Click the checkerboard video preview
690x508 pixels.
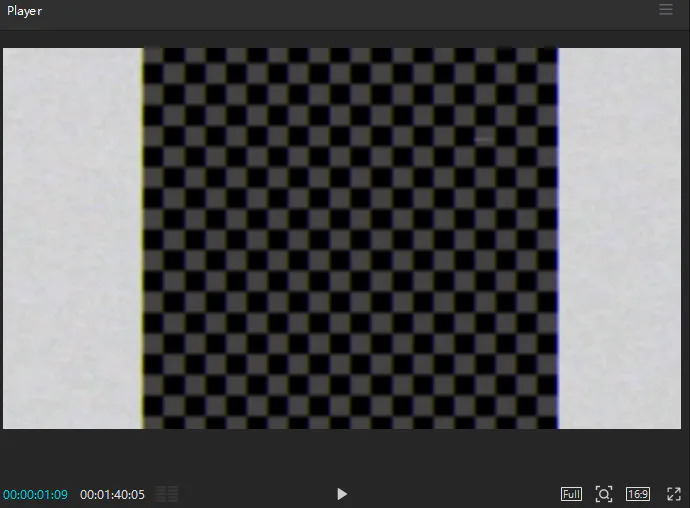tap(342, 238)
